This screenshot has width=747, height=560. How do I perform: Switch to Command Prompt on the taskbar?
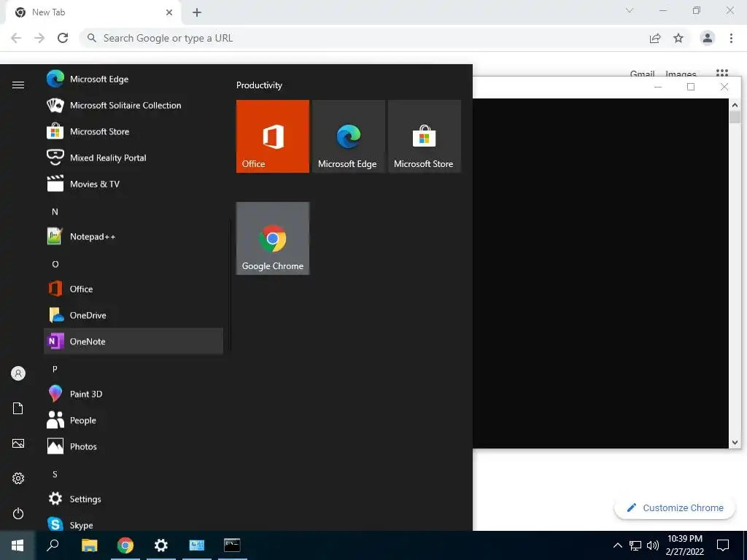click(x=233, y=545)
